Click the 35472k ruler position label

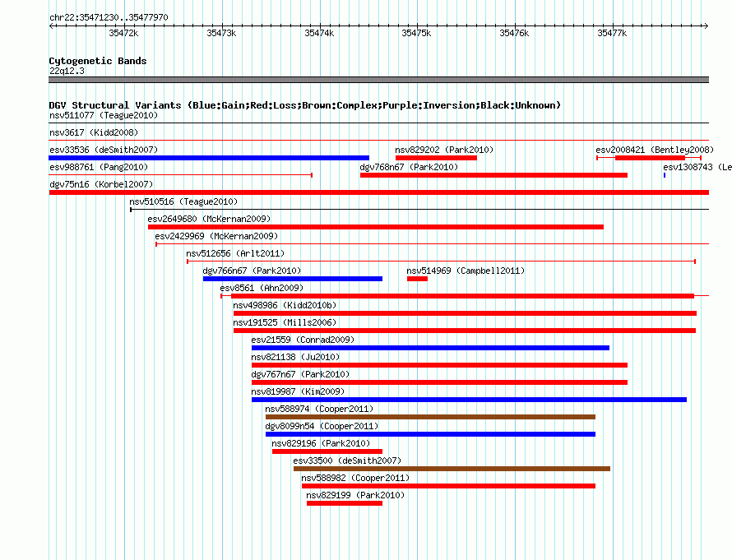123,33
